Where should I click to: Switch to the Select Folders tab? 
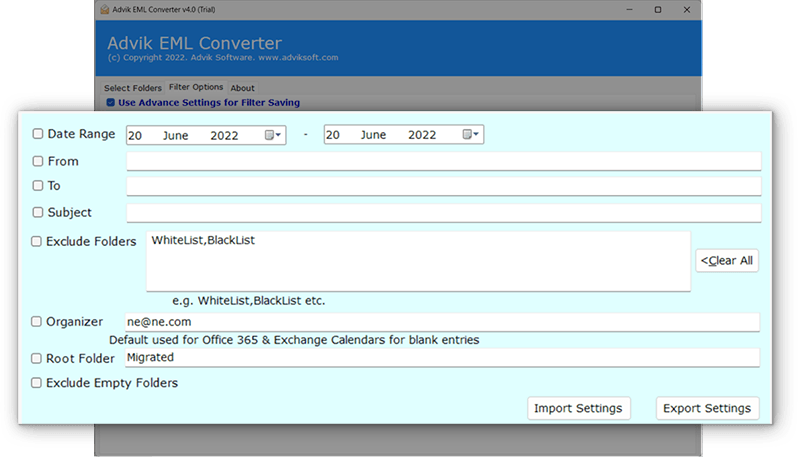[x=132, y=88]
